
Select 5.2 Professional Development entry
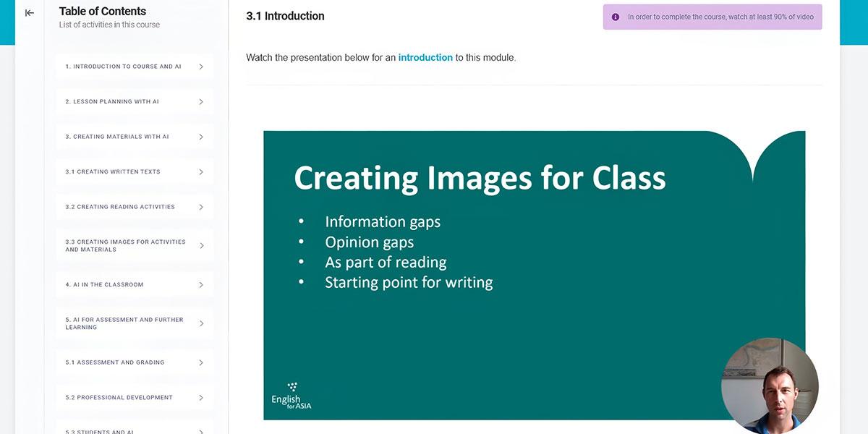pyautogui.click(x=135, y=398)
